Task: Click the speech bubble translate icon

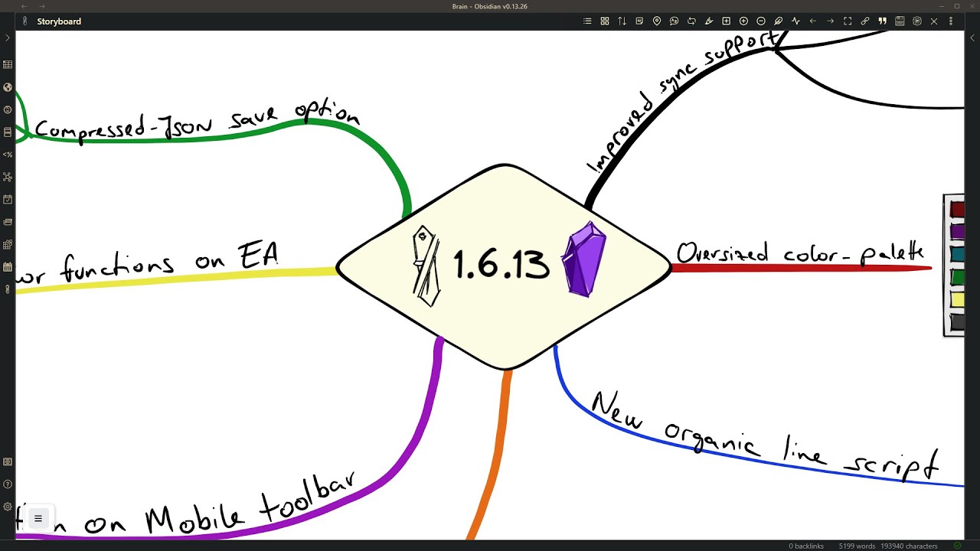Action: tap(674, 21)
